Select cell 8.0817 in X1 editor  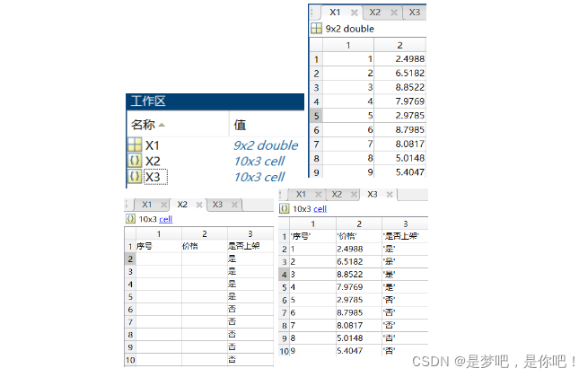[x=399, y=144]
